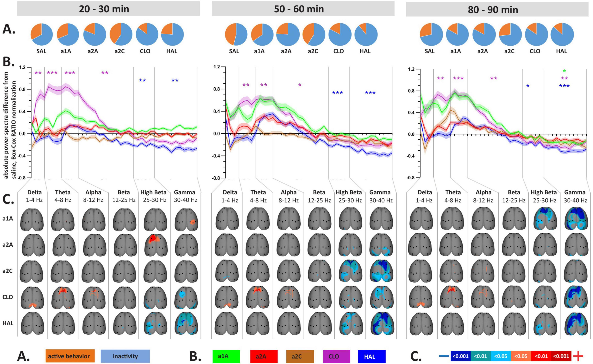The image size is (593, 364).
Task: Click the red a2A legend swatch
Action: tap(264, 356)
